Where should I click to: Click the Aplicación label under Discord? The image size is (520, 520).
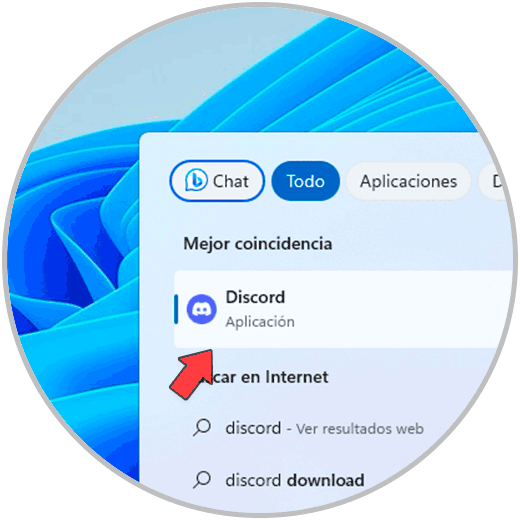pos(260,322)
